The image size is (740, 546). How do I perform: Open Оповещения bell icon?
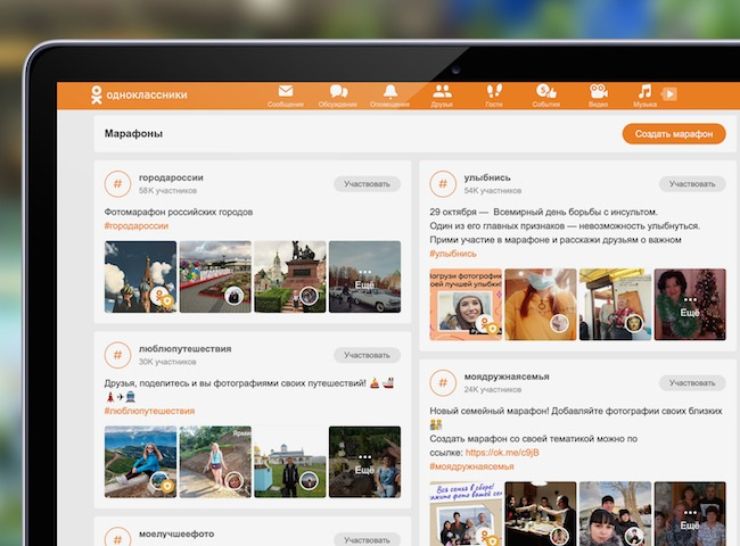pos(390,91)
